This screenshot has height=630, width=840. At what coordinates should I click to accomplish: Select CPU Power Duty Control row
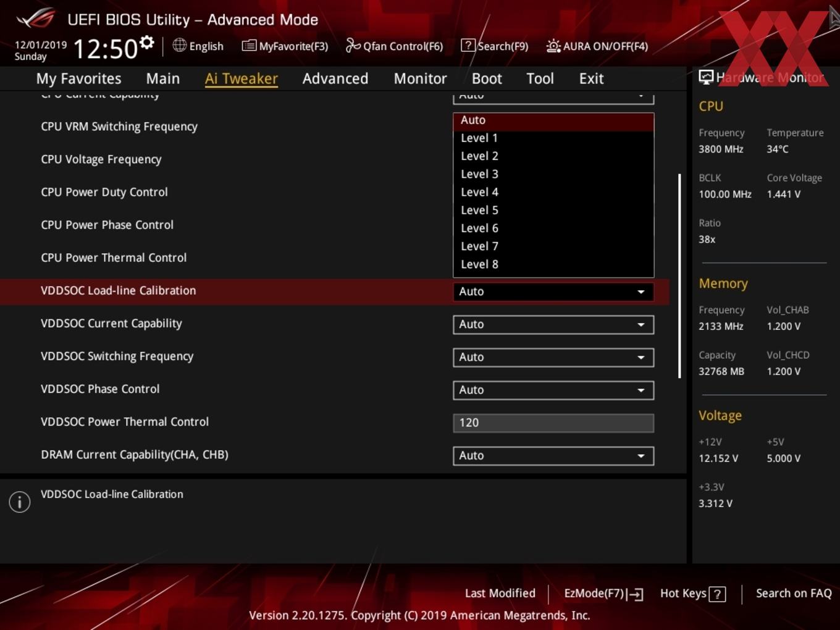click(x=104, y=192)
